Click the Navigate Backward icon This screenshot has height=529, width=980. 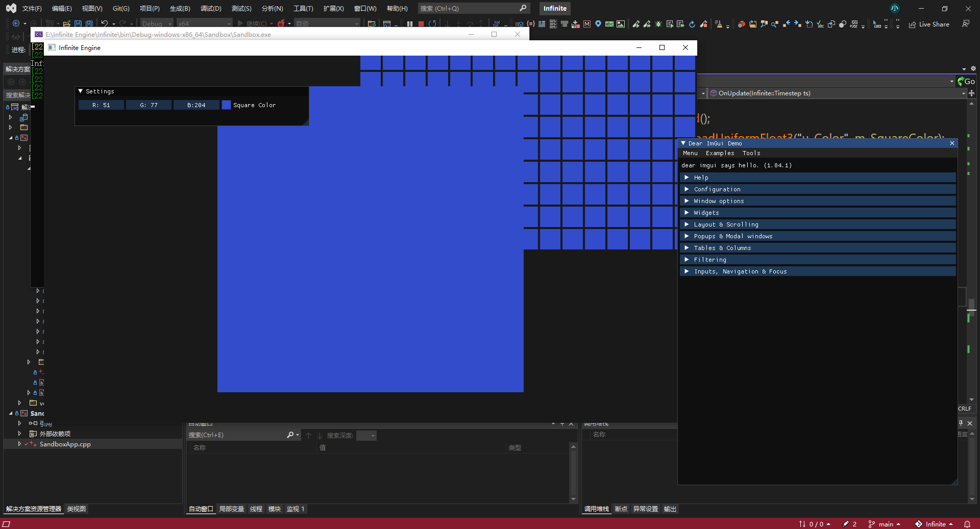click(x=16, y=23)
